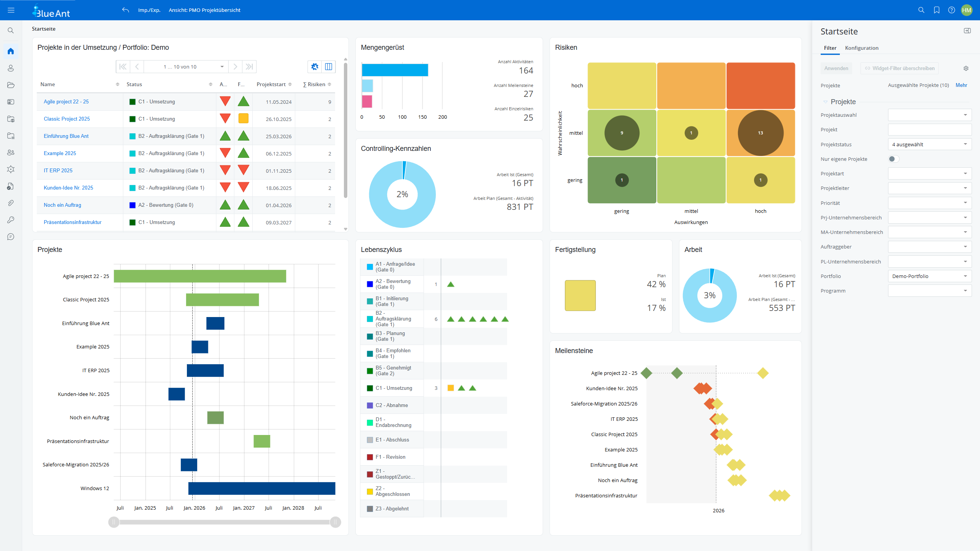The width and height of the screenshot is (980, 551).
Task: Expand the Portfolio dropdown showing Demo-Portfolio
Action: tap(930, 276)
